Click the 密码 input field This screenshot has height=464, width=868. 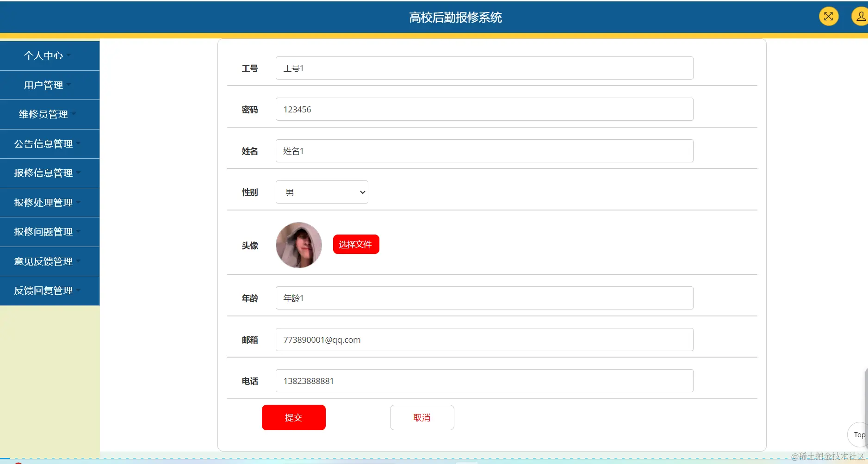click(x=484, y=109)
